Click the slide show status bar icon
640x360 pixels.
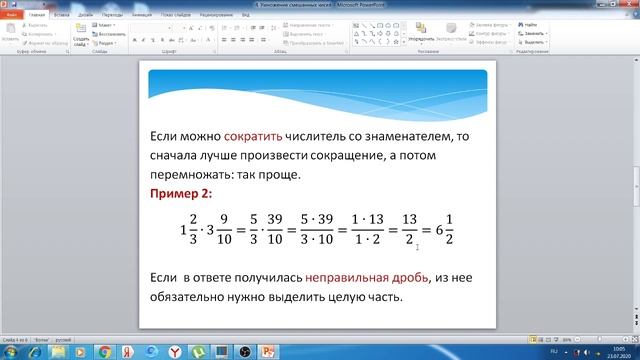pos(556,340)
